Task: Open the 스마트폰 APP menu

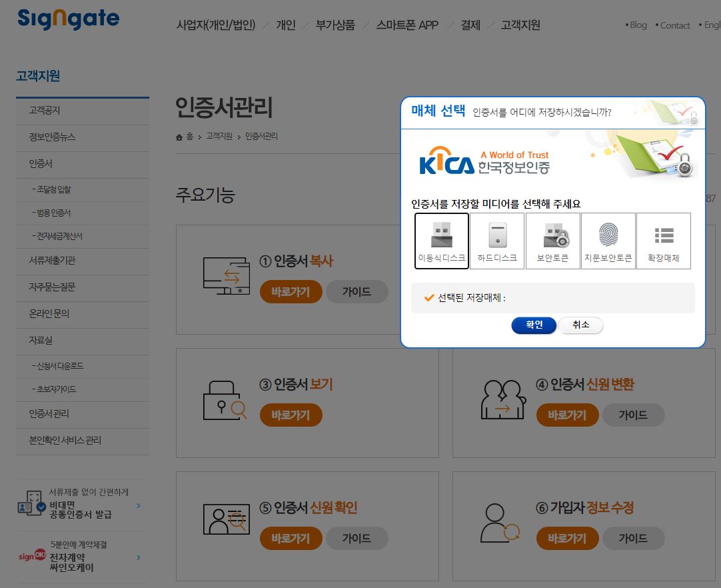Action: point(407,25)
